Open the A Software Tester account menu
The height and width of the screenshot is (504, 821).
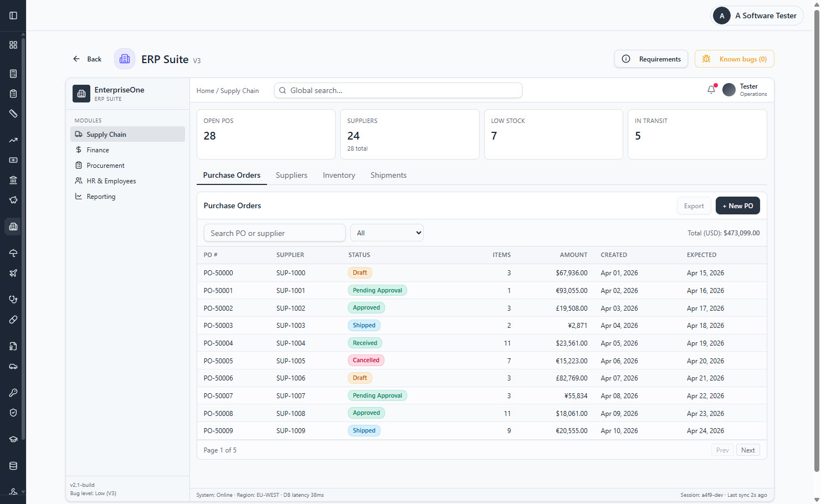757,16
